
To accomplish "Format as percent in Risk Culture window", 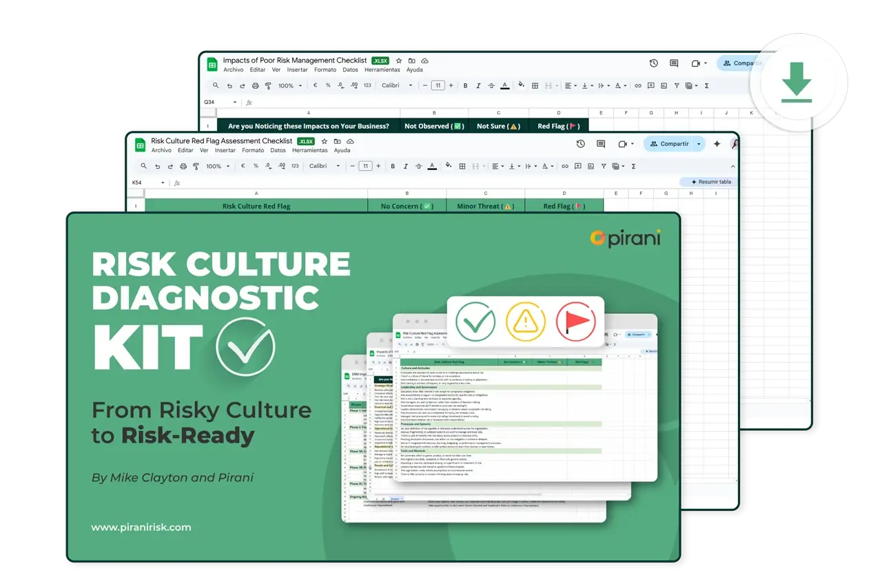I will point(256,166).
